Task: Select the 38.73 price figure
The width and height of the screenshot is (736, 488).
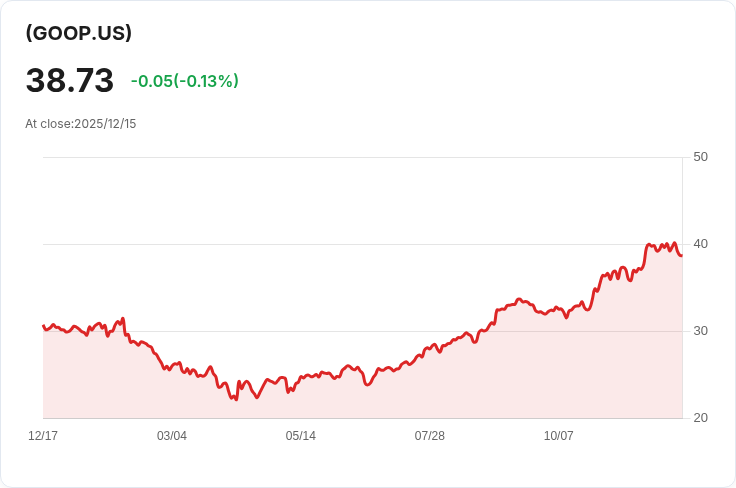Action: click(x=70, y=80)
